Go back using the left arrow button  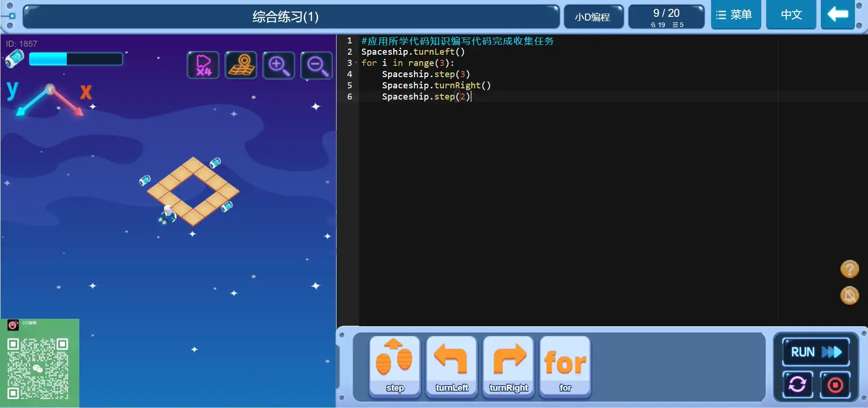838,15
